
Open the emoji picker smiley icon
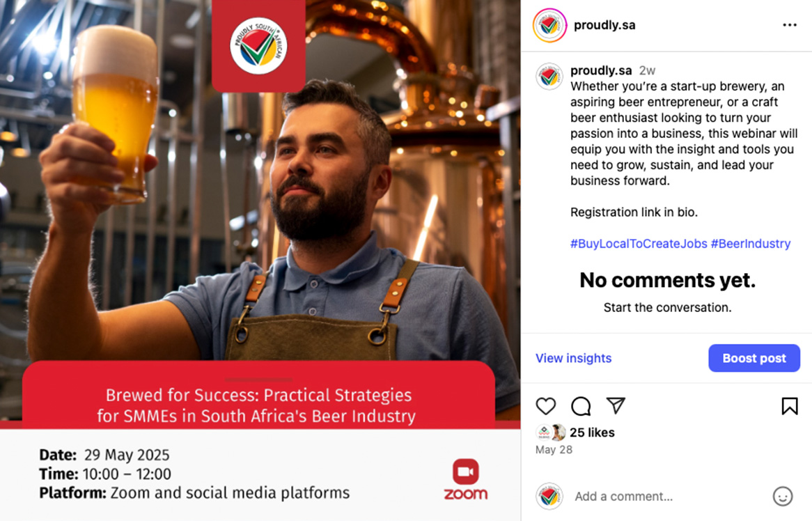pyautogui.click(x=783, y=496)
